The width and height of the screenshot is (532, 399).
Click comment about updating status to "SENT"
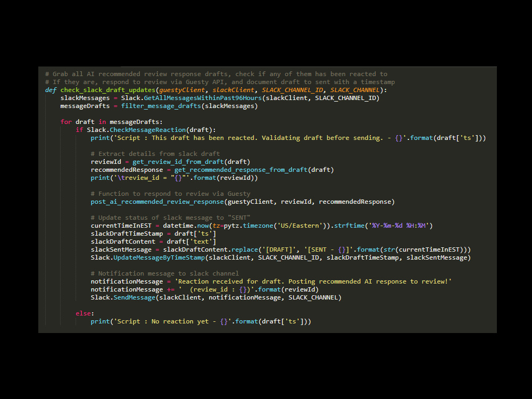(170, 218)
